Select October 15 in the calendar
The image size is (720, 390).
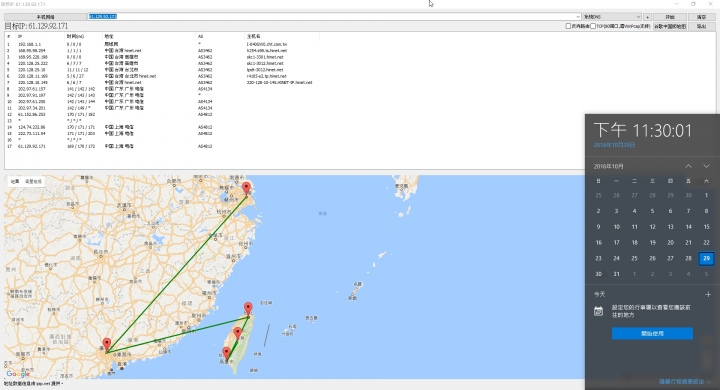[706, 226]
